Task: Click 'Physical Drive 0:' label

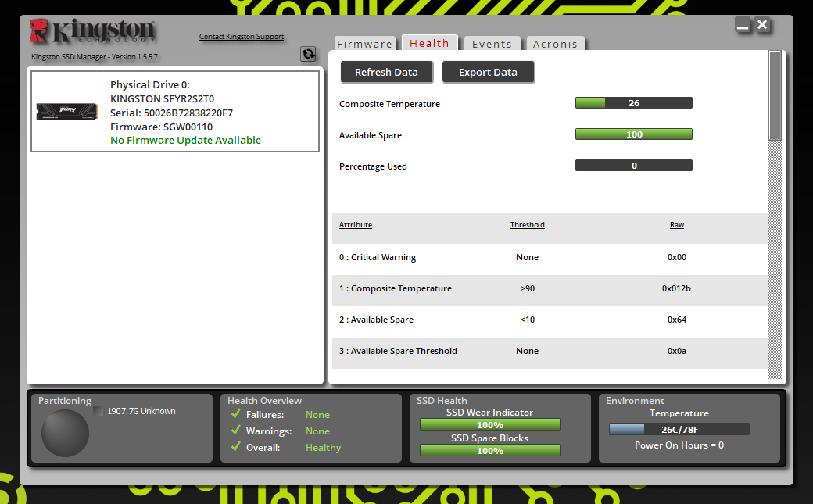Action: 150,84
